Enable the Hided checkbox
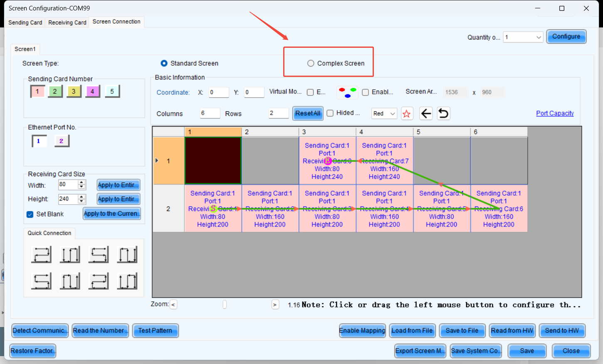The height and width of the screenshot is (364, 603). point(330,113)
